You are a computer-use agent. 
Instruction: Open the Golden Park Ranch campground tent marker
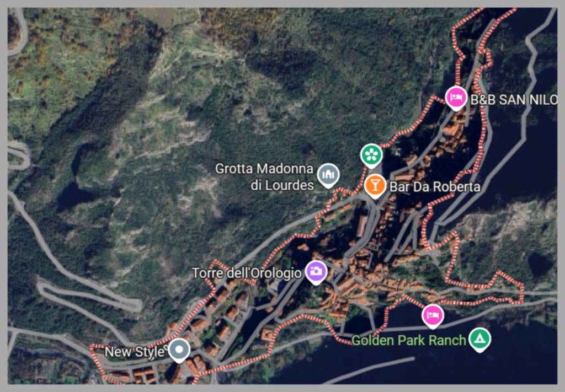(x=479, y=339)
